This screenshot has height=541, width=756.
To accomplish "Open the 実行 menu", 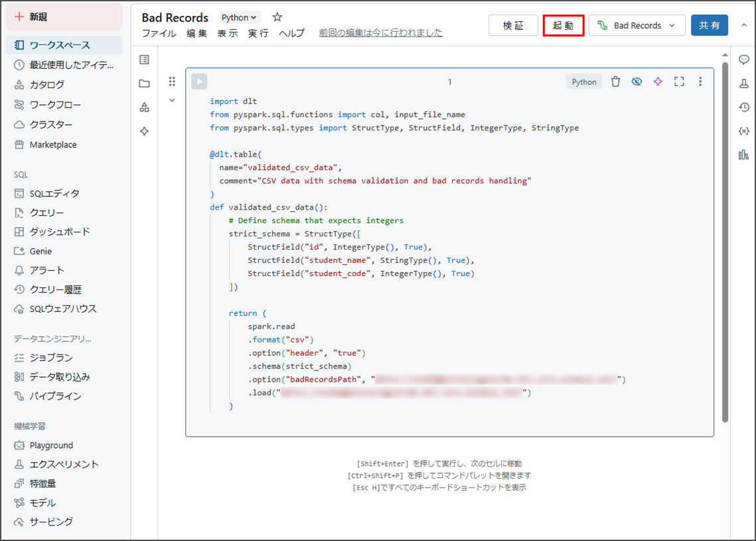I will (258, 33).
